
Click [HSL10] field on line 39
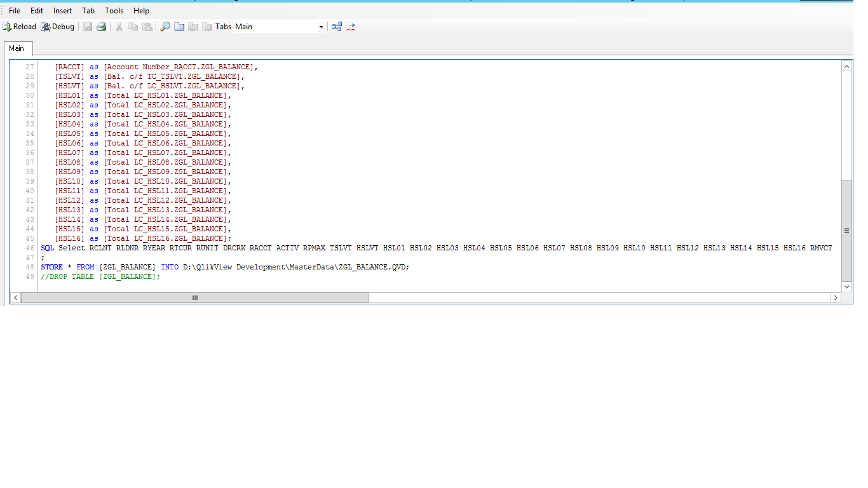point(70,181)
